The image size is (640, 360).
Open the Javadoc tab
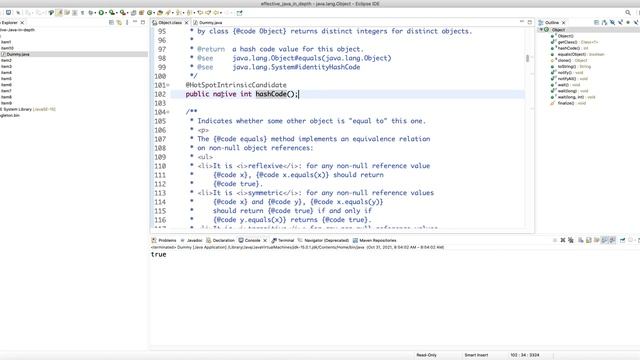tap(191, 240)
